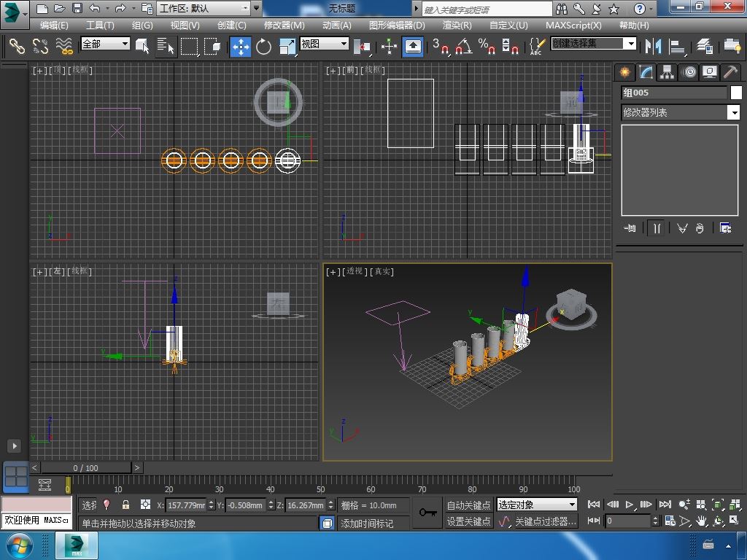This screenshot has height=560, width=747.
Task: Toggle 自动关键点 auto key mode
Action: (468, 505)
